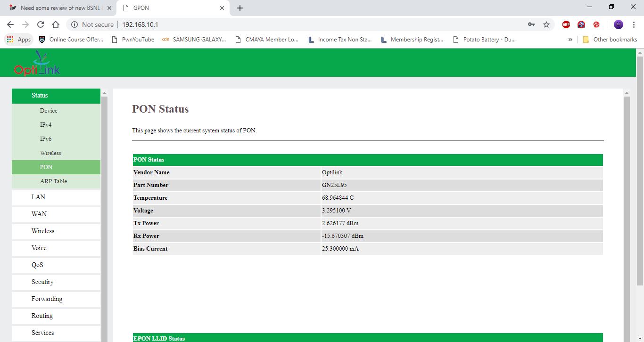Image resolution: width=644 pixels, height=342 pixels.
Task: Click the Tx Power value 2.626177 dBm
Action: (340, 223)
